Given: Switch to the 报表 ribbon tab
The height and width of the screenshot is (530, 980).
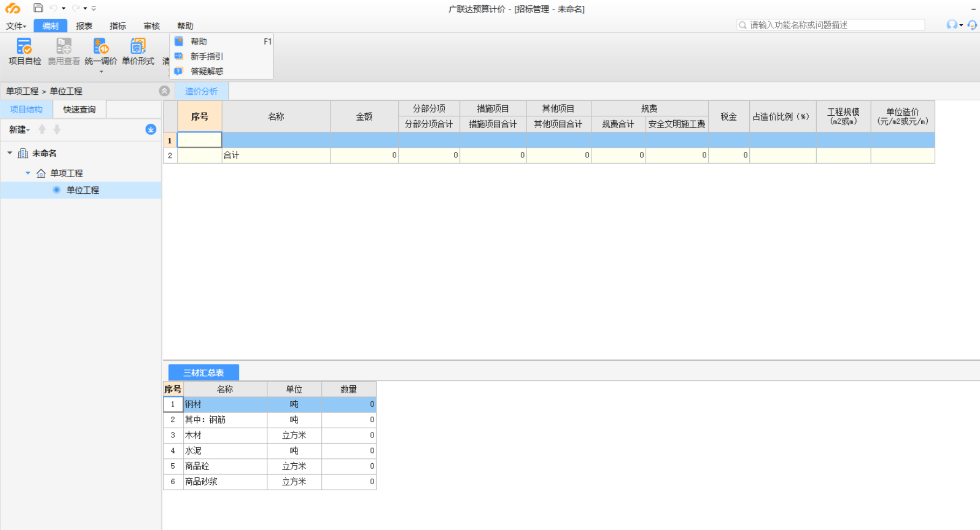Looking at the screenshot, I should (84, 26).
